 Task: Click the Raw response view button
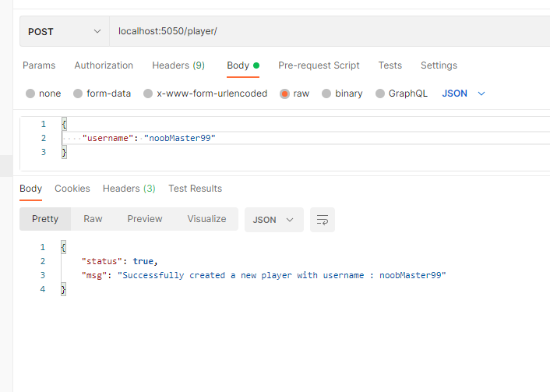(93, 219)
